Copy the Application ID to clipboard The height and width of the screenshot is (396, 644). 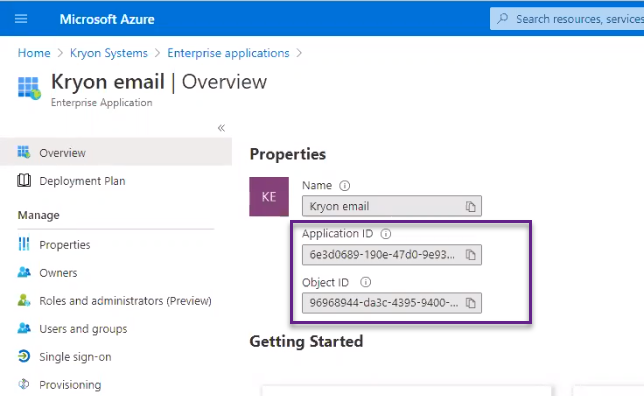(x=471, y=255)
